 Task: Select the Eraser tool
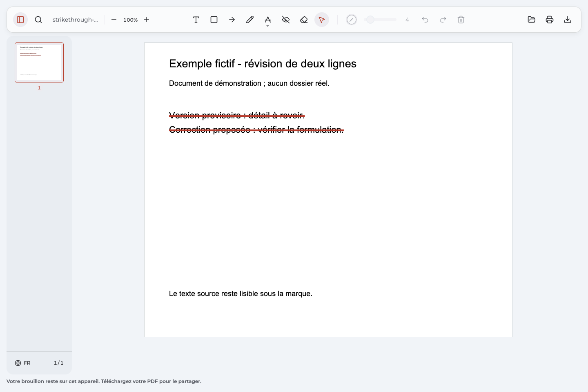[x=304, y=20]
